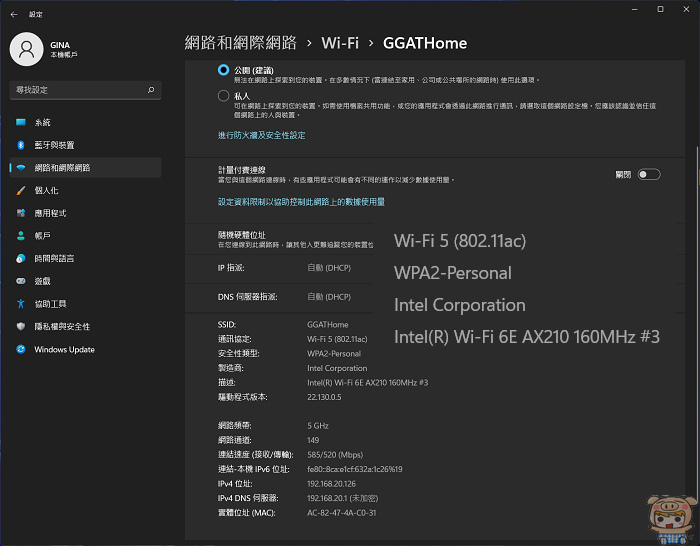This screenshot has width=700, height=546.
Task: Open the Windows Update sync icon
Action: (x=21, y=349)
